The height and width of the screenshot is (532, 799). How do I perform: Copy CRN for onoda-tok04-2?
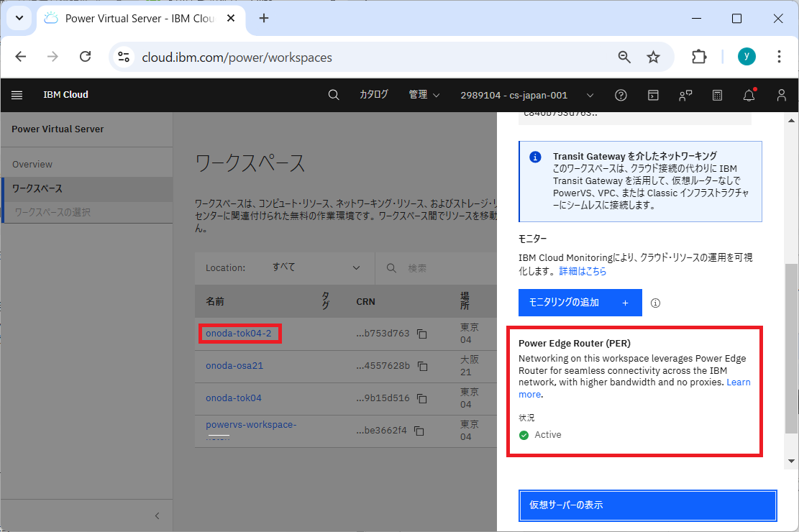(x=422, y=334)
